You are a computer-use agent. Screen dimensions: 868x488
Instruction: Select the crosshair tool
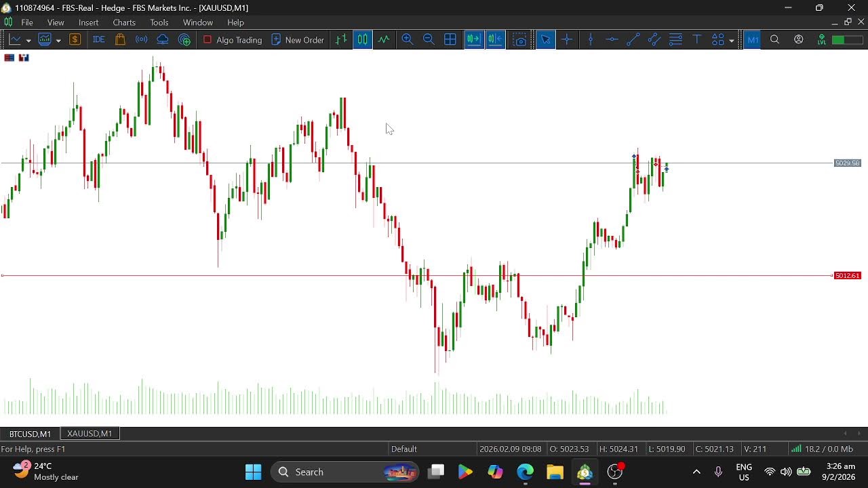(x=567, y=40)
